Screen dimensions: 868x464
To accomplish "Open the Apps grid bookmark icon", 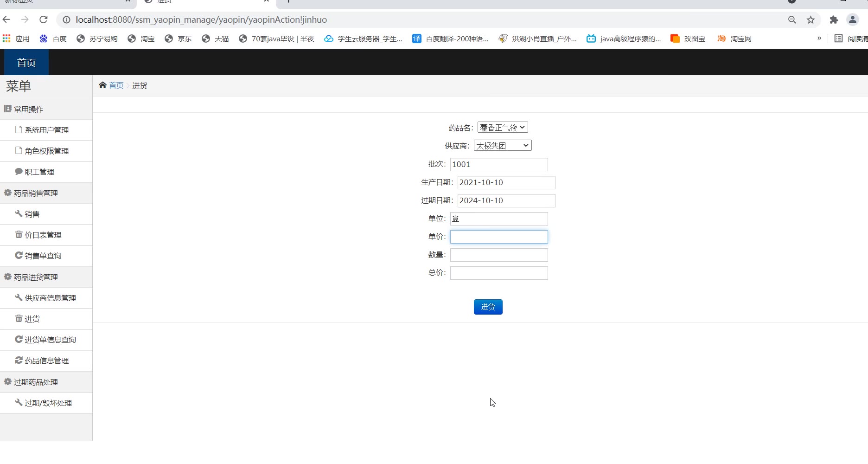I will point(6,39).
